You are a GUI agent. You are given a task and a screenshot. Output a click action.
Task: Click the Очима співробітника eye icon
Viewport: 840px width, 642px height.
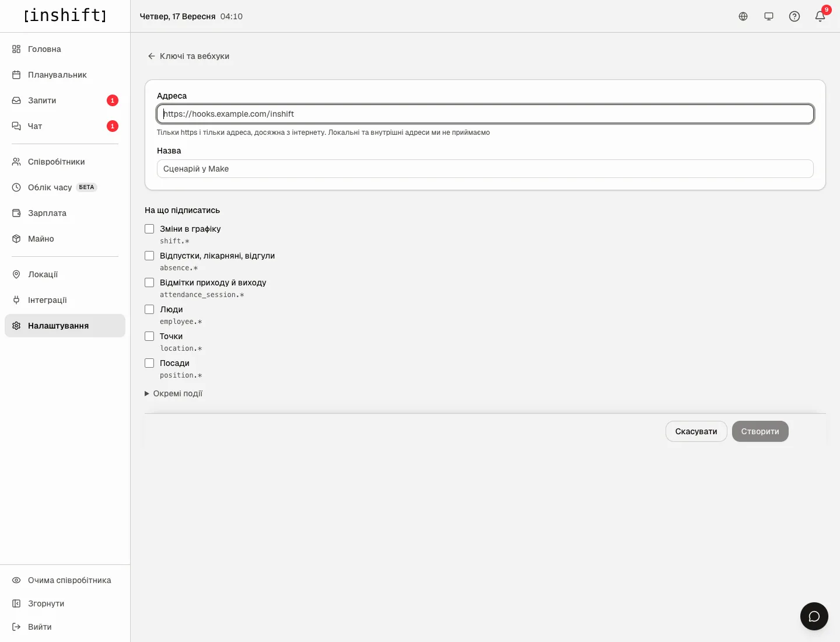pos(16,580)
